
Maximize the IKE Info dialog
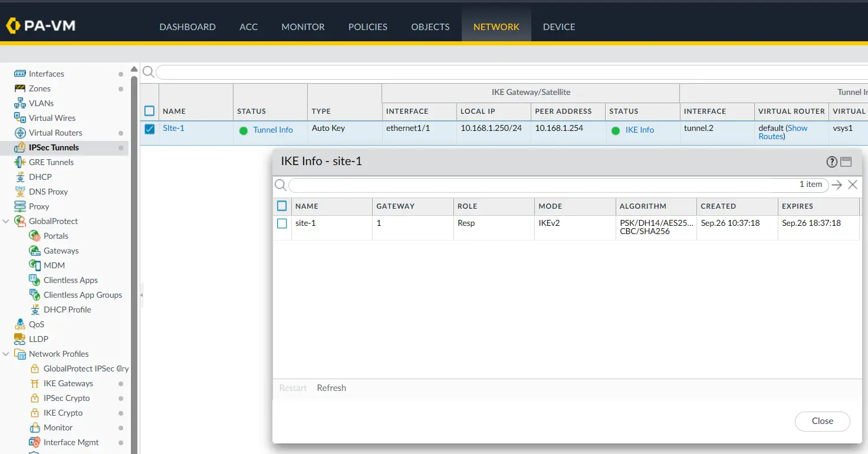(846, 162)
